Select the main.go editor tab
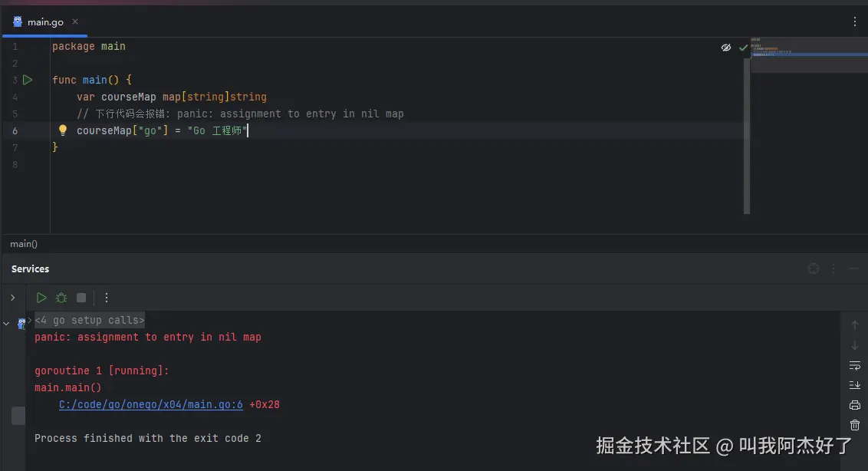Screen dimensions: 868x471 pyautogui.click(x=38, y=22)
